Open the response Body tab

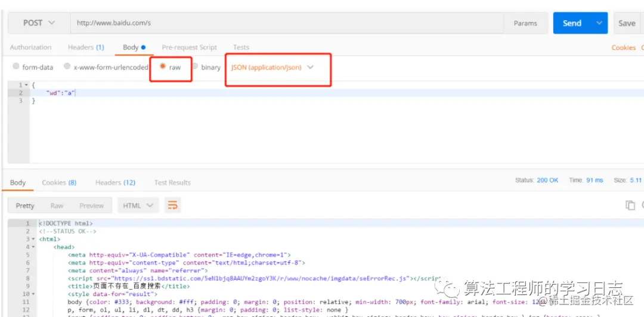[x=18, y=183]
